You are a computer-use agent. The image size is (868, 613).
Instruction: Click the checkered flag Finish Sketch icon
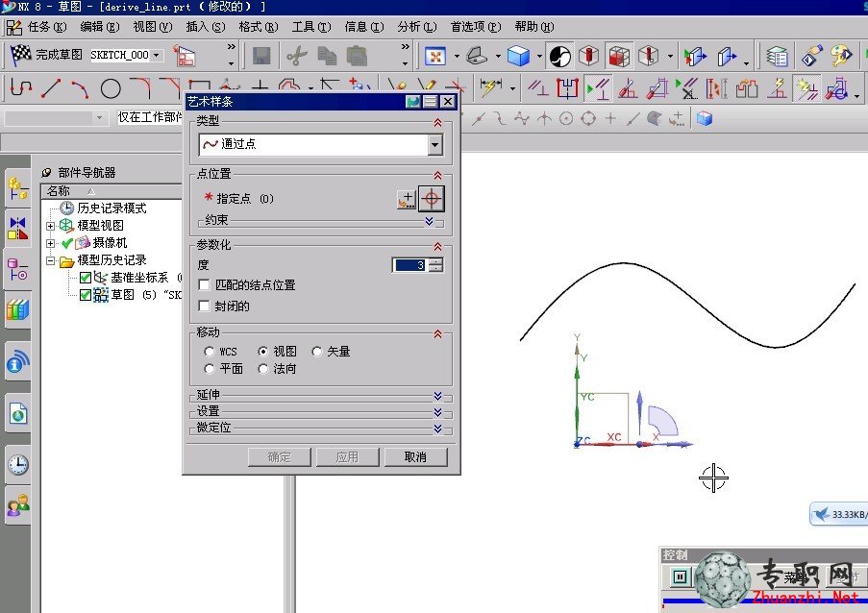(21, 55)
